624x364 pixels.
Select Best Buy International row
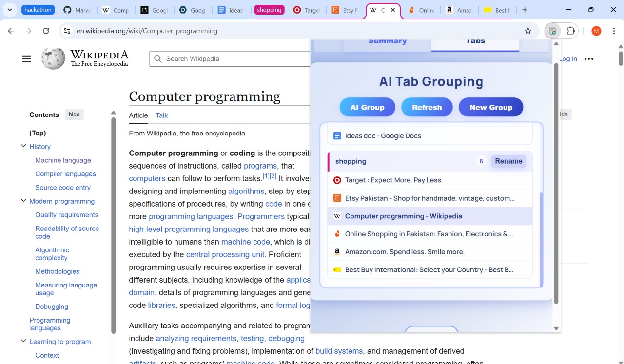(430, 269)
